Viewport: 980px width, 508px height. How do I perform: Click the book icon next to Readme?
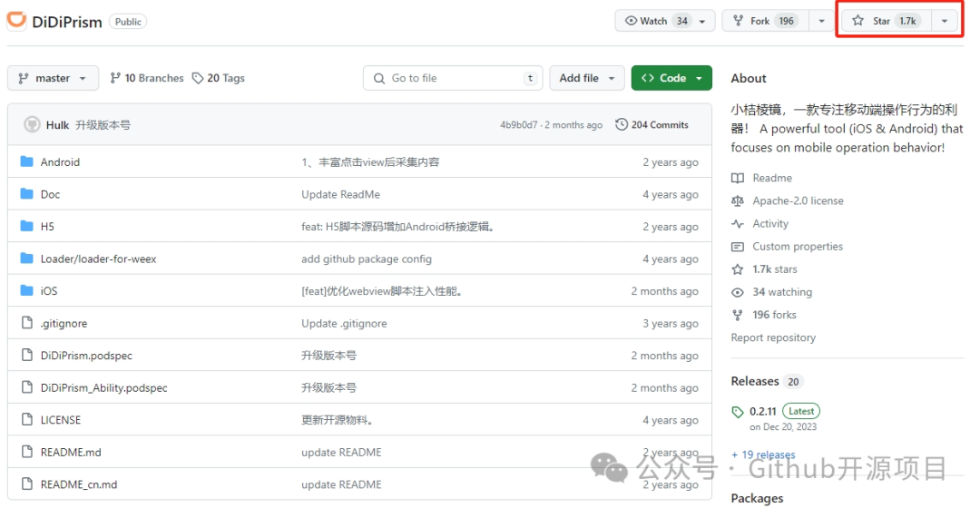738,178
